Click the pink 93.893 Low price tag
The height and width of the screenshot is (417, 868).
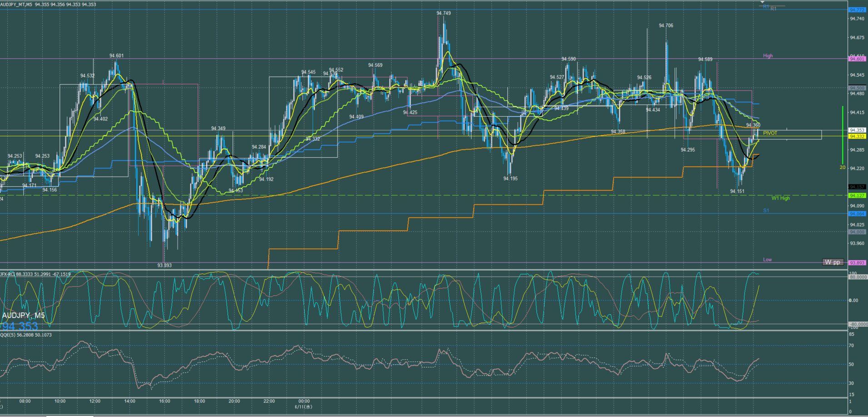coord(857,263)
